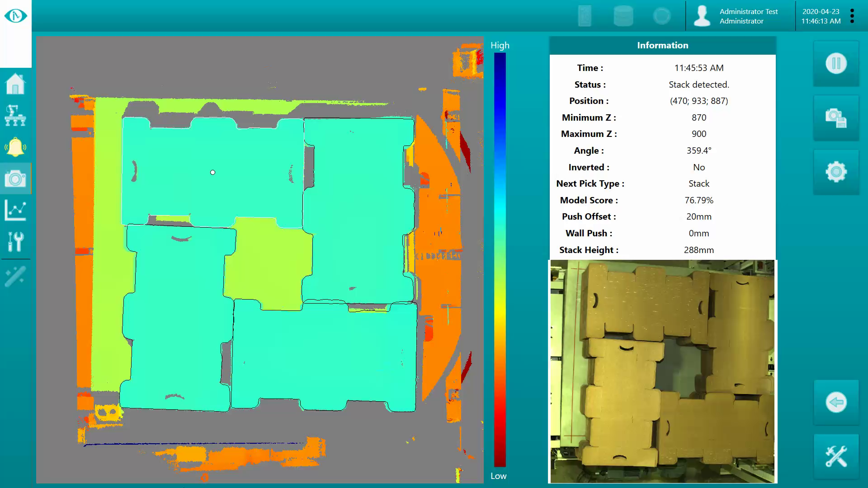Screen dimensions: 868x488
Task: Click the database status icon in header
Action: 623,16
